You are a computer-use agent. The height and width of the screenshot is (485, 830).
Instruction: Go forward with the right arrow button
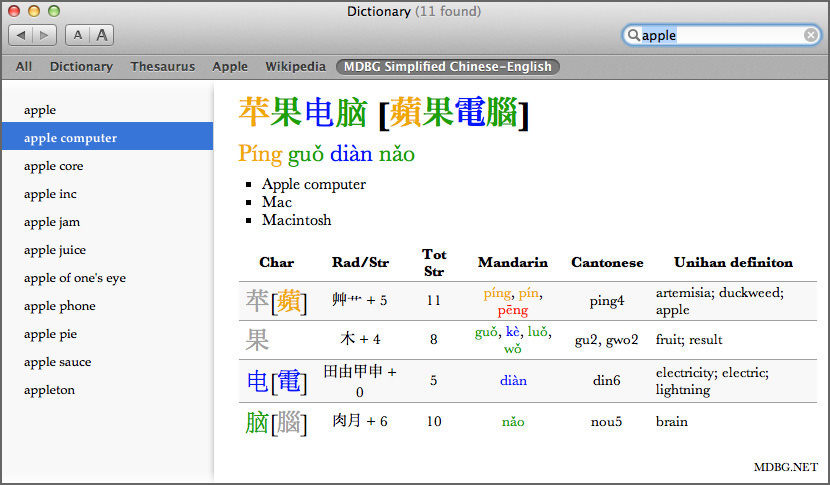[x=44, y=35]
